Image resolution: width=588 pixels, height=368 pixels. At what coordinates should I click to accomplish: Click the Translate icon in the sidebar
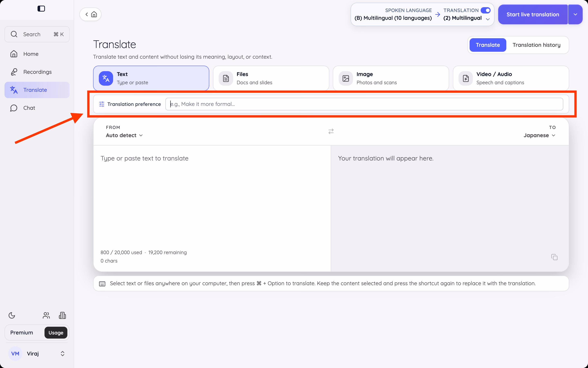coord(14,90)
